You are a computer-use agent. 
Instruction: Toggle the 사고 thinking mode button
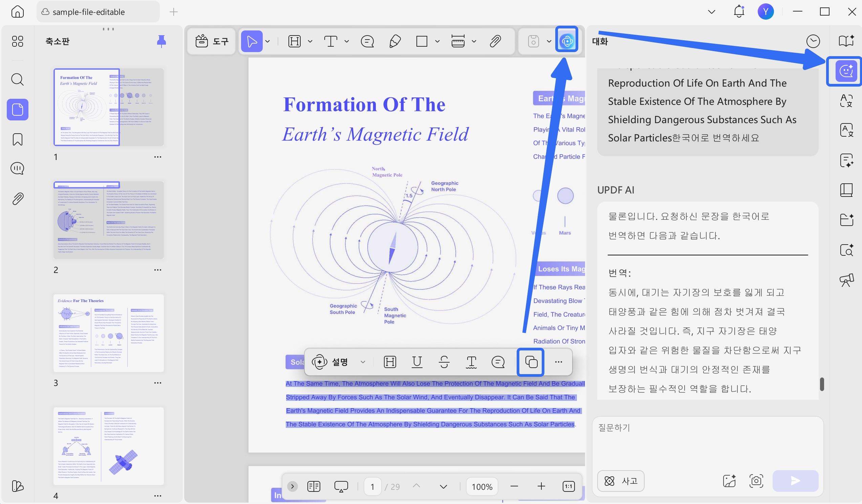[x=621, y=481]
